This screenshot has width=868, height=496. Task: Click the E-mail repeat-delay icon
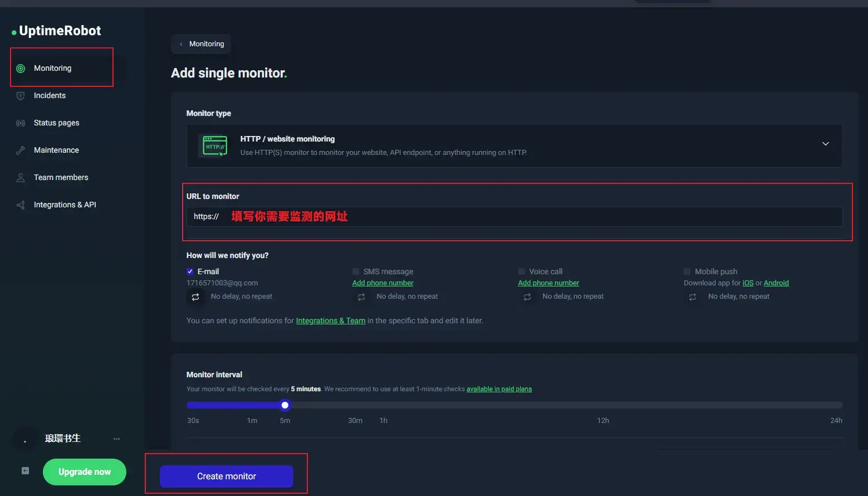tap(195, 297)
